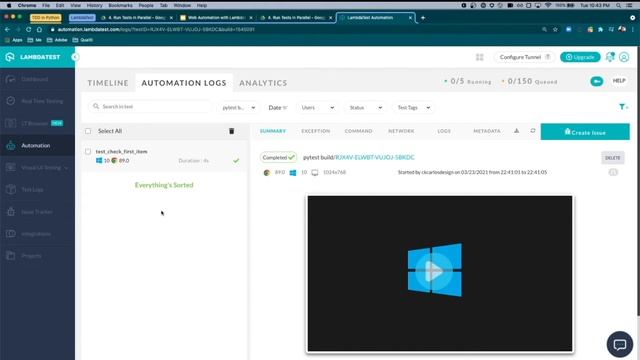
Task: Open the Date filter
Action: click(278, 107)
